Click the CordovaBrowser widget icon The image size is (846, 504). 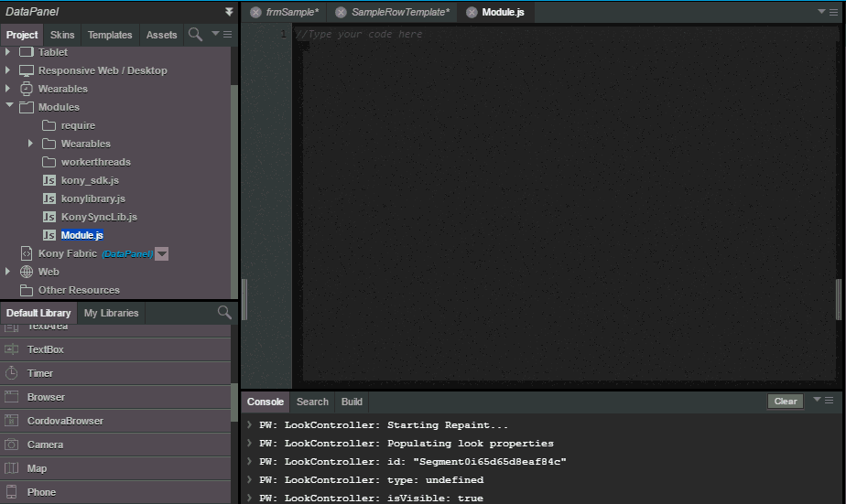12,421
